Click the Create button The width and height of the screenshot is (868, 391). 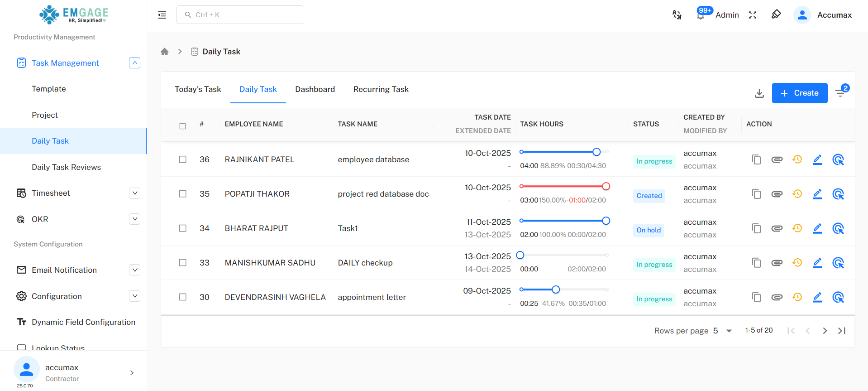click(799, 93)
